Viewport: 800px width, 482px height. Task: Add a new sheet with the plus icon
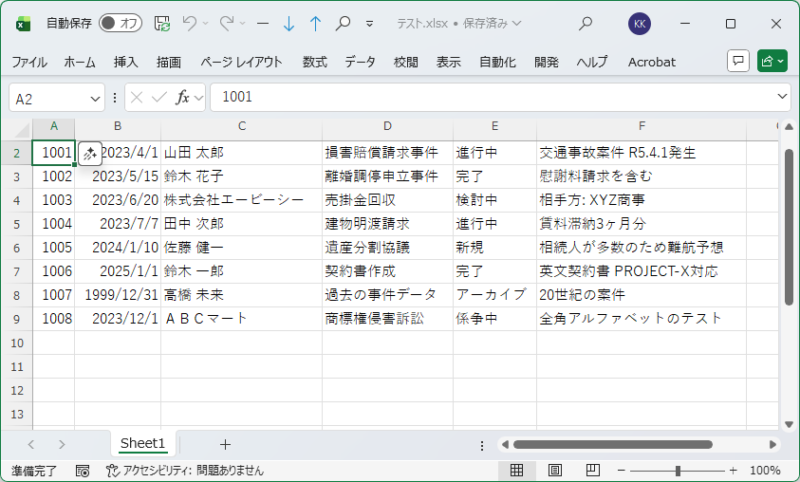point(225,444)
